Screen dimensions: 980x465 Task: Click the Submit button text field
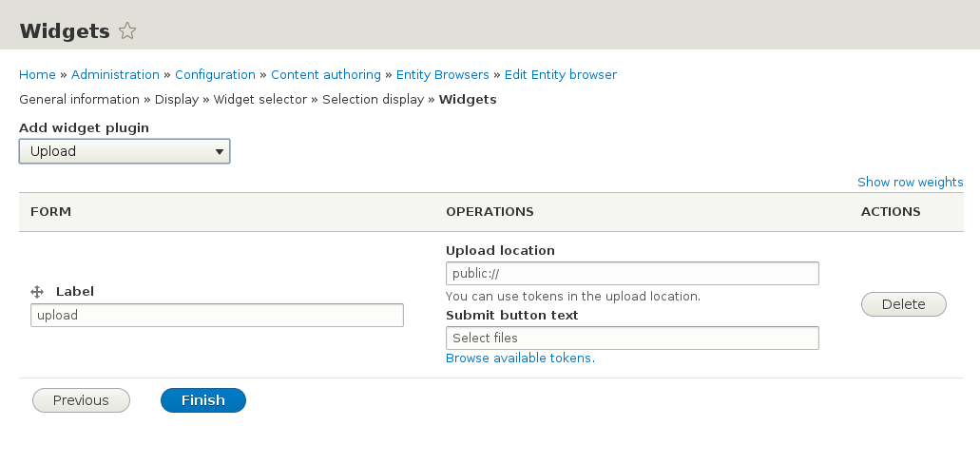632,338
